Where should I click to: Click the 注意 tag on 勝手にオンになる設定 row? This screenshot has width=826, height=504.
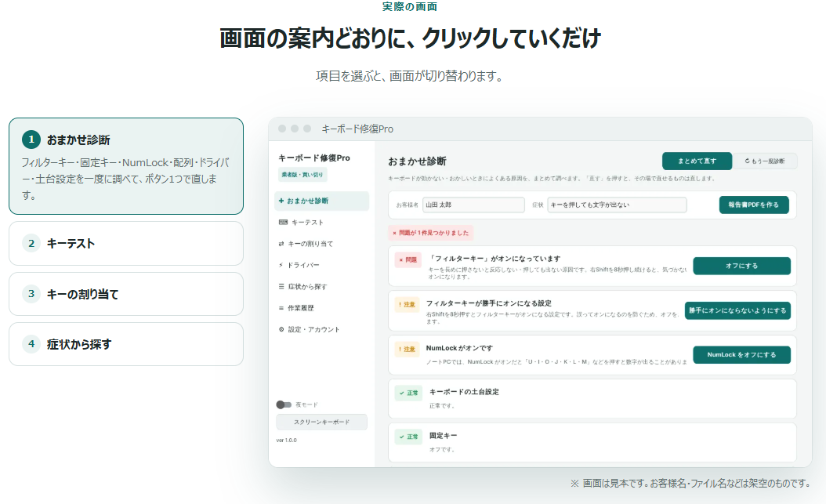(x=407, y=304)
